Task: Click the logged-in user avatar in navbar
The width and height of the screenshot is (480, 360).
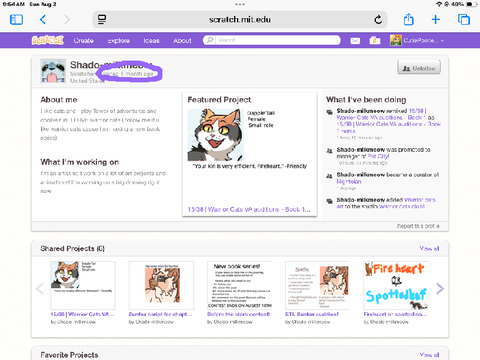Action: [x=396, y=40]
